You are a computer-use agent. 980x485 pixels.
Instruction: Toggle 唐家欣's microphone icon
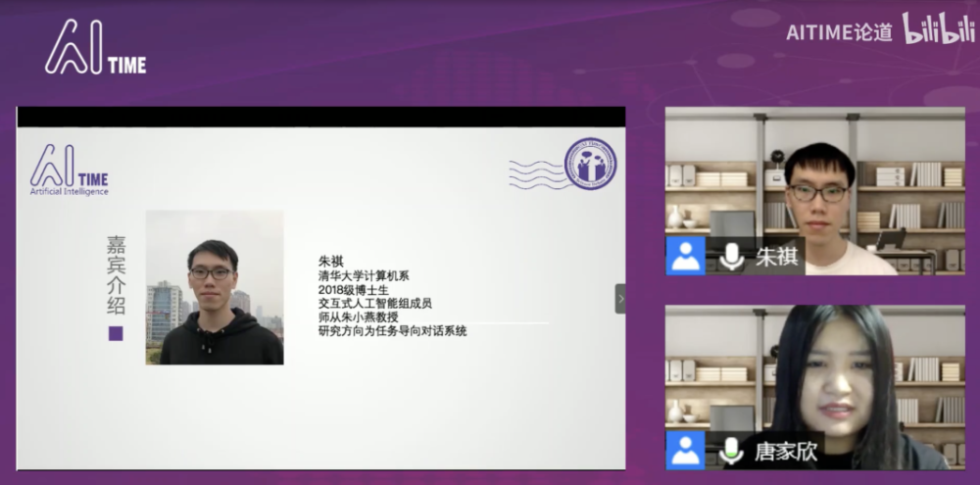pyautogui.click(x=731, y=451)
